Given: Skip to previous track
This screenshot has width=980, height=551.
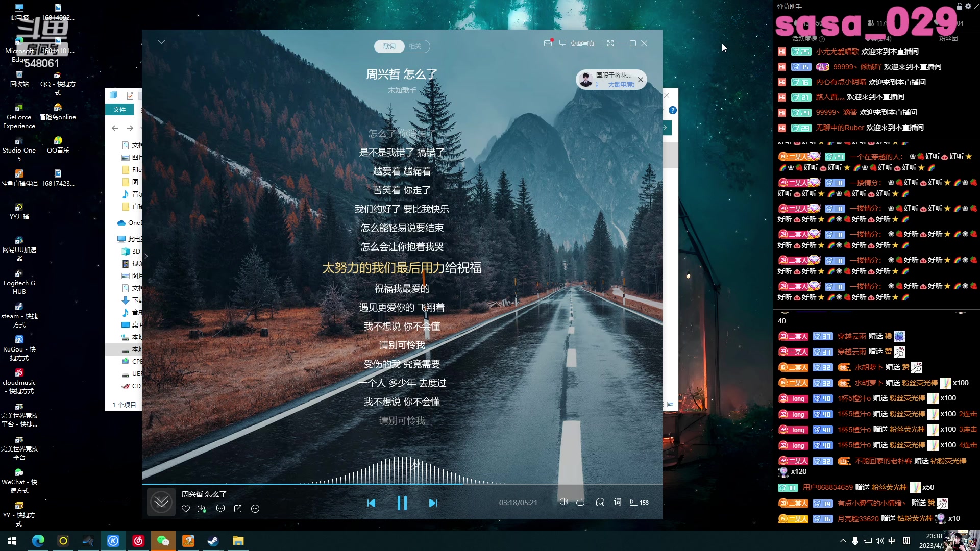Looking at the screenshot, I should click(x=371, y=503).
